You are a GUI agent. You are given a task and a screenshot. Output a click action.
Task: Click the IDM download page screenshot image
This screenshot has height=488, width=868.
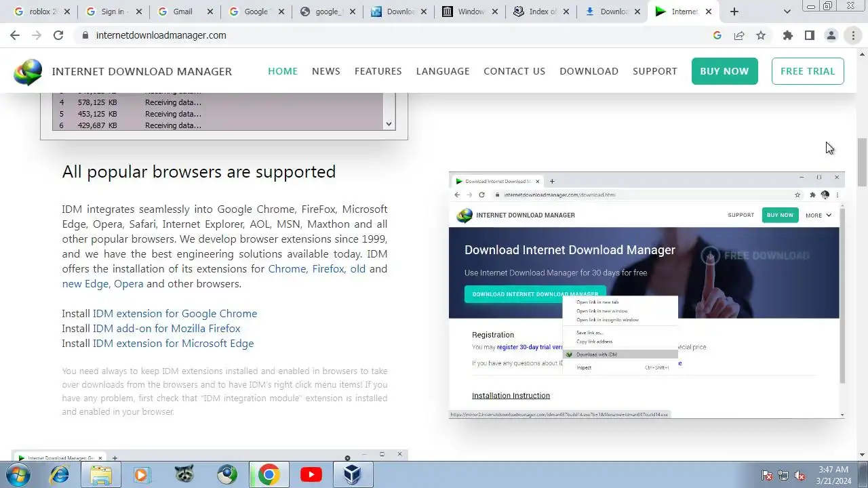pyautogui.click(x=647, y=295)
